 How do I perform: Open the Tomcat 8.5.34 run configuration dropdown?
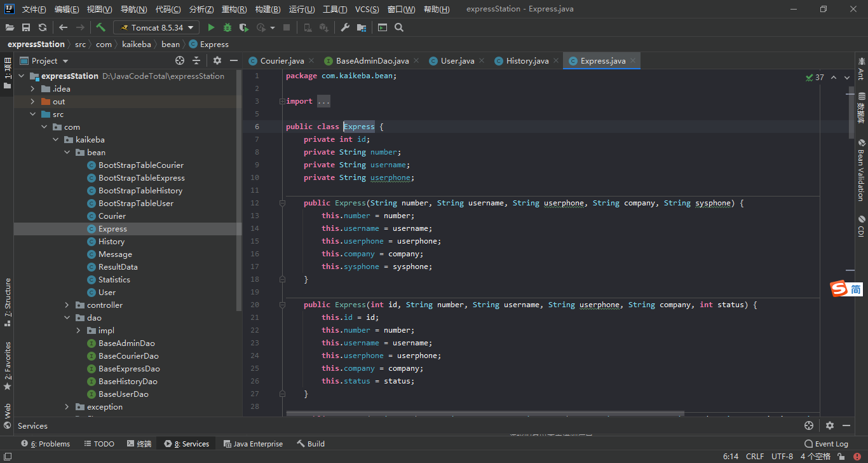click(x=156, y=27)
